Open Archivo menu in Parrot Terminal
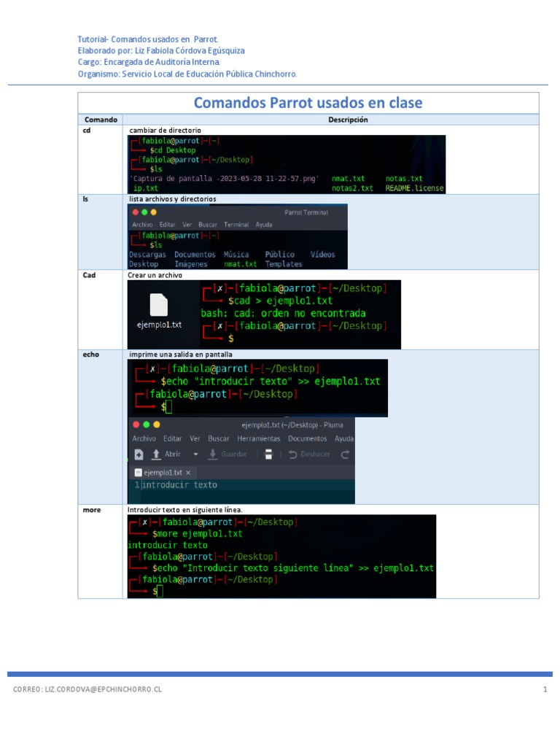 click(x=142, y=225)
